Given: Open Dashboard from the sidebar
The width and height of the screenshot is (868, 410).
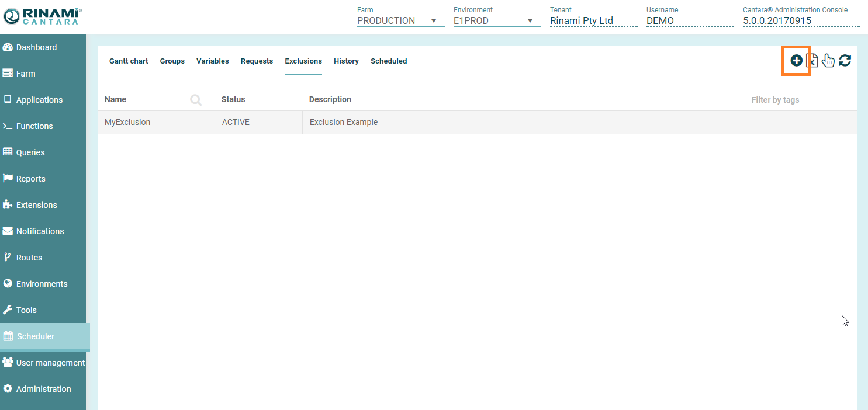Looking at the screenshot, I should pos(36,47).
